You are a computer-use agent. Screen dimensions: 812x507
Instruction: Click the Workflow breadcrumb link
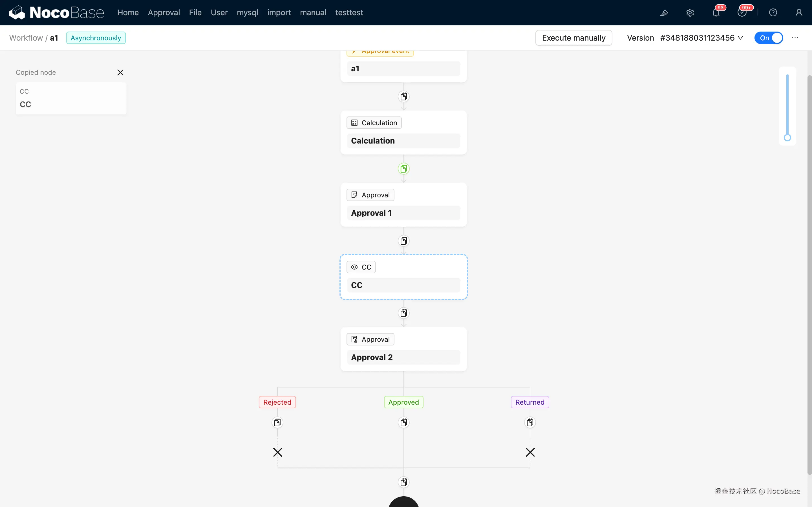pyautogui.click(x=26, y=38)
